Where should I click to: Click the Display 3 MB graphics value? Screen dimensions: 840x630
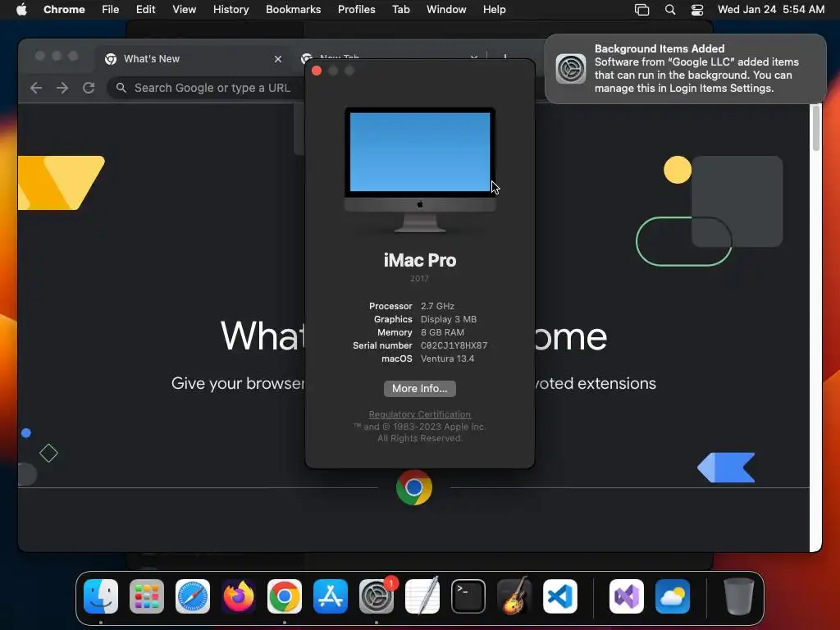point(449,319)
